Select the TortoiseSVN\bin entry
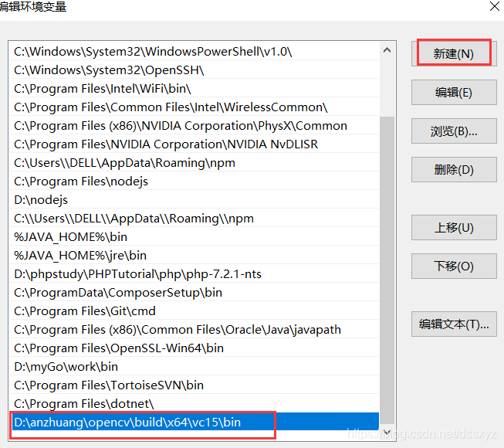 coord(194,385)
